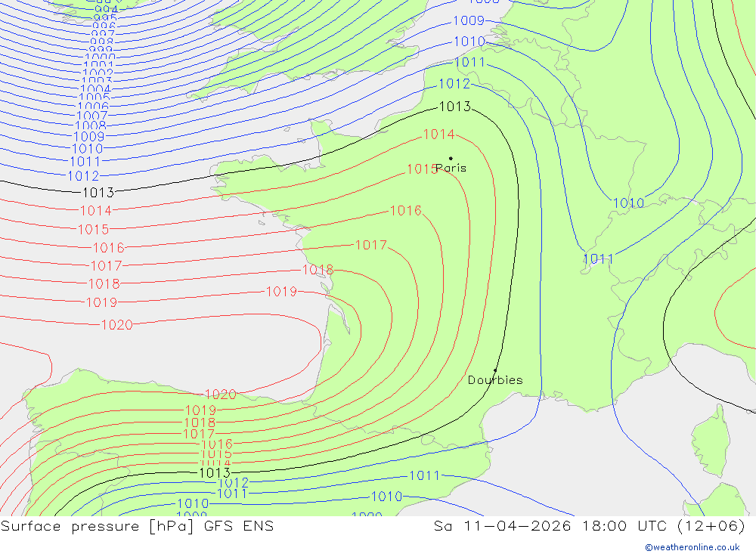Click the red 1020 label over the Atlantic
The width and height of the screenshot is (756, 554).
[116, 325]
